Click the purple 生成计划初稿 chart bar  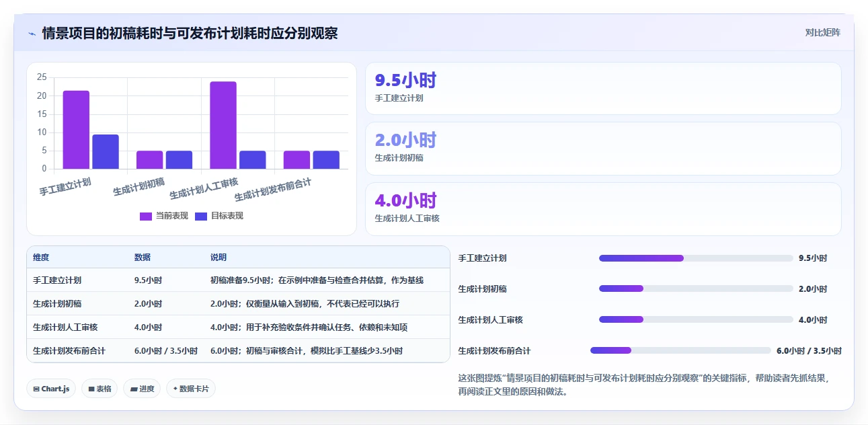pyautogui.click(x=150, y=160)
